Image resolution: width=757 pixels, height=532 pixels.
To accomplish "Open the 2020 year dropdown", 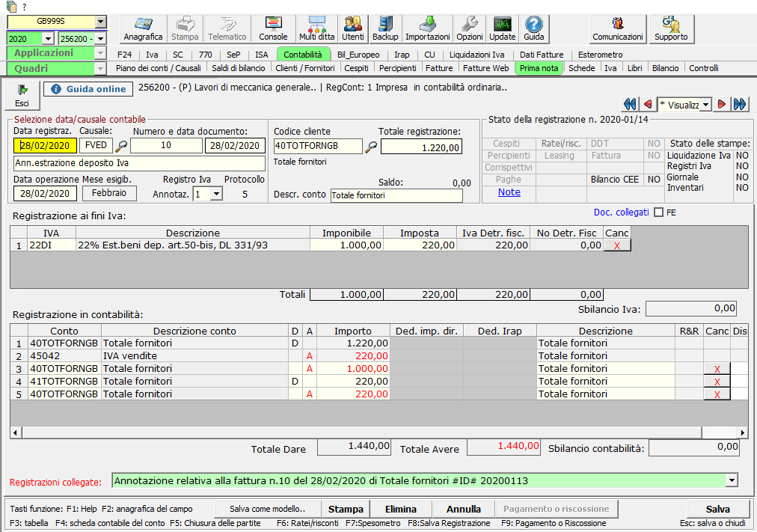I will tap(49, 39).
